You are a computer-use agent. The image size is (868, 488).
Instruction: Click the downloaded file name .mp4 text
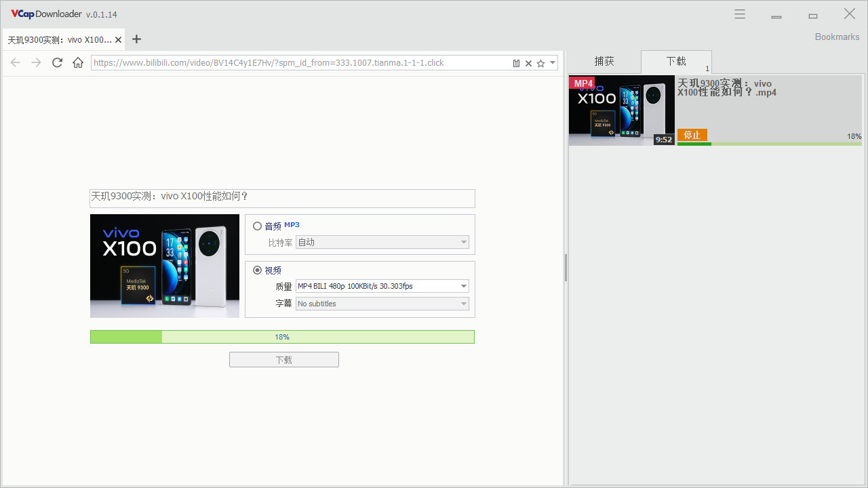[x=727, y=88]
